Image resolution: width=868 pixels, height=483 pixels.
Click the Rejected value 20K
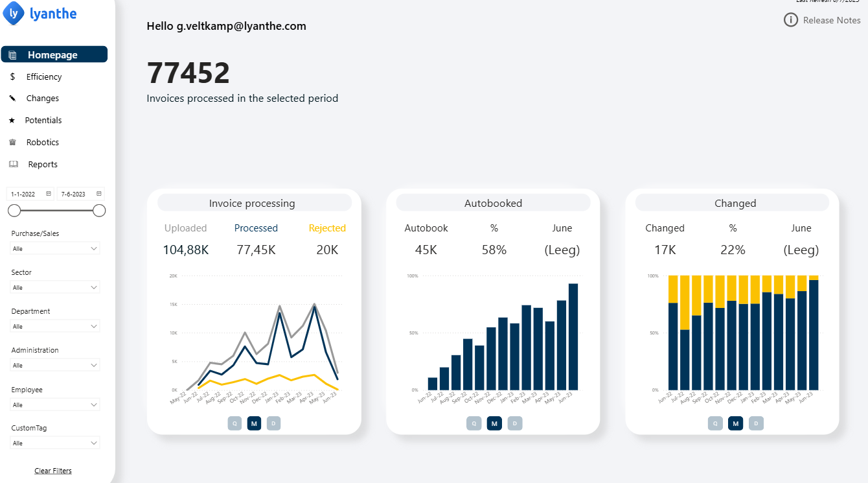pos(327,250)
